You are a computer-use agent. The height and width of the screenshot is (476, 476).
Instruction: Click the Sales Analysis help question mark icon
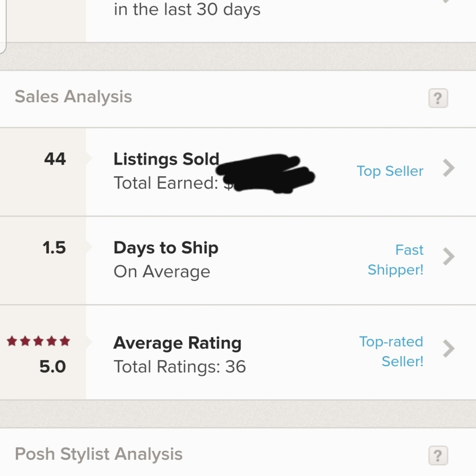437,98
